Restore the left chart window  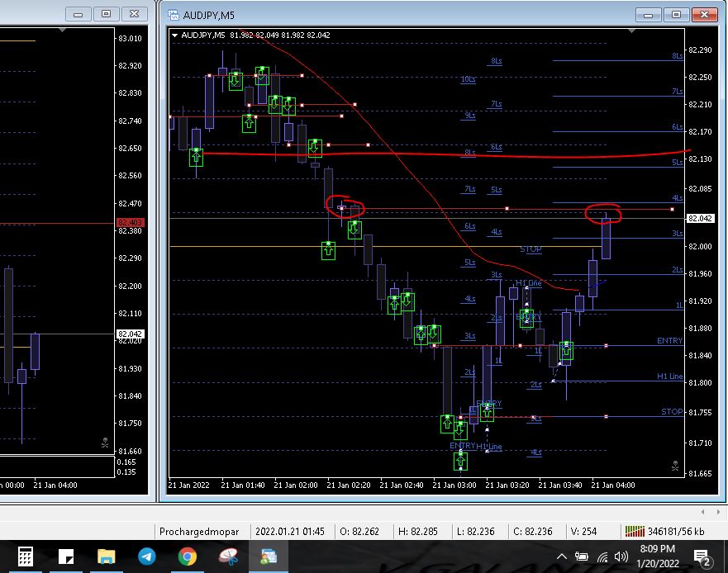[106, 14]
